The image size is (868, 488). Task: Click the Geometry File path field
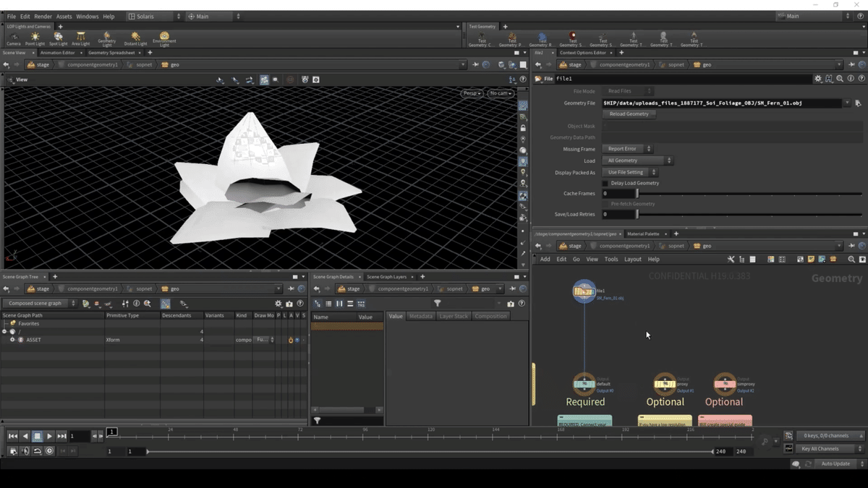pos(722,103)
